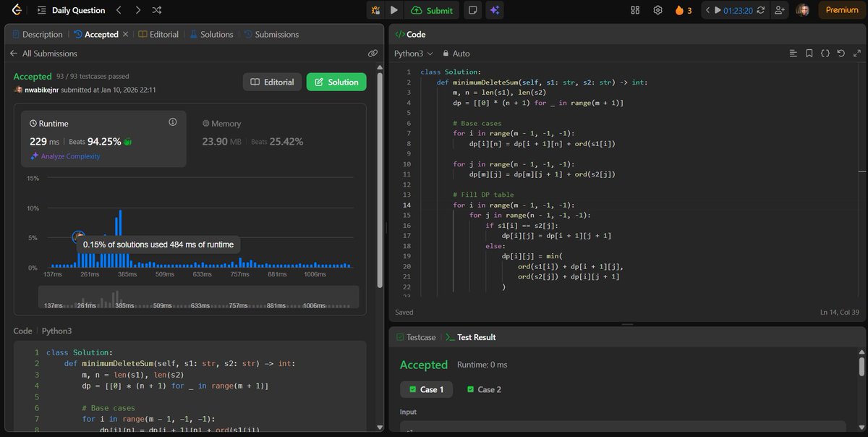The height and width of the screenshot is (437, 868).
Task: Reset the timer refresh icon
Action: [761, 11]
